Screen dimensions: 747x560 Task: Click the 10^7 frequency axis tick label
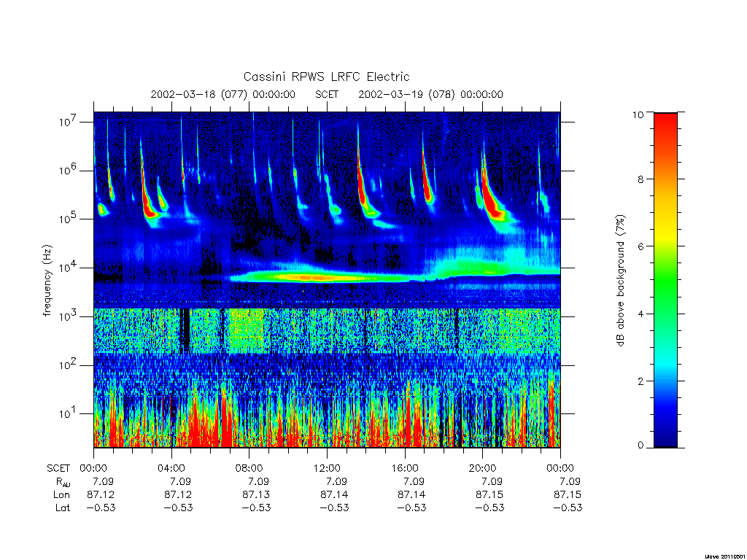point(68,122)
